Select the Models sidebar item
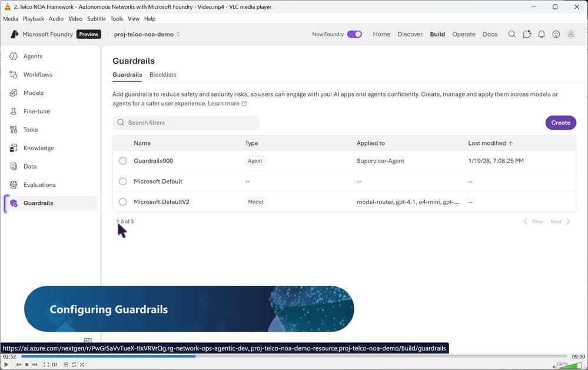The height and width of the screenshot is (370, 588). tap(34, 92)
